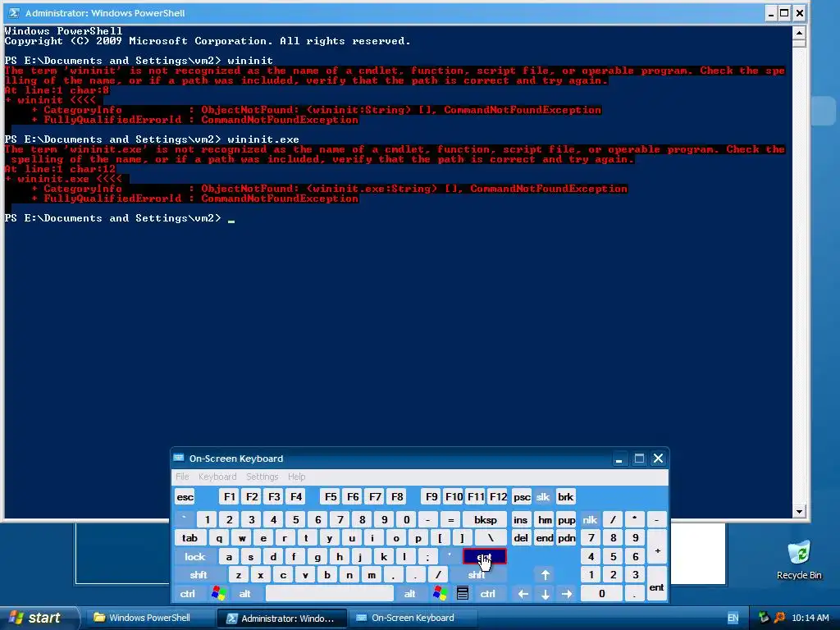Click the backslash key
This screenshot has height=630, width=840.
[490, 538]
